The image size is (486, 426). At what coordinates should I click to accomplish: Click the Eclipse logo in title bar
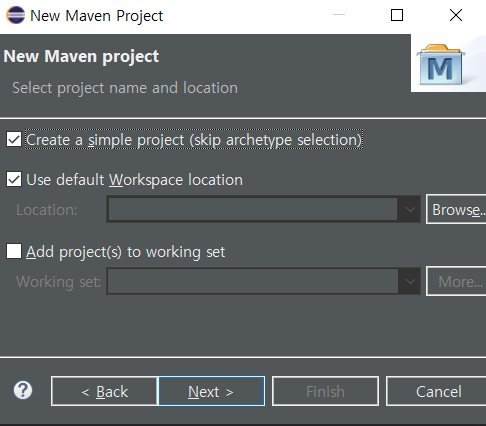tap(16, 15)
